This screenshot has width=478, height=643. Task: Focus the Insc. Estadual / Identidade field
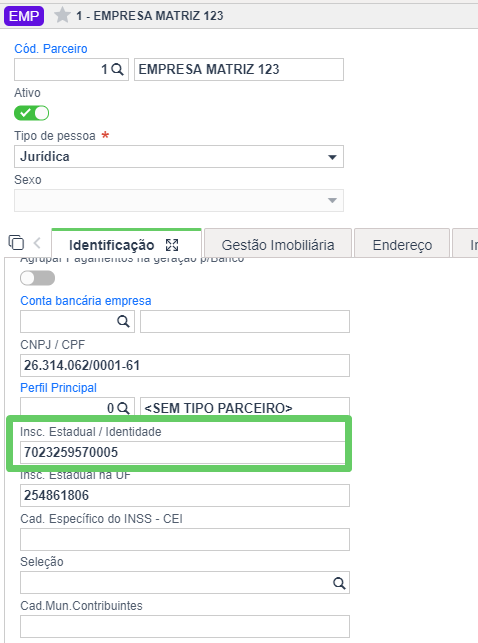coord(183,452)
